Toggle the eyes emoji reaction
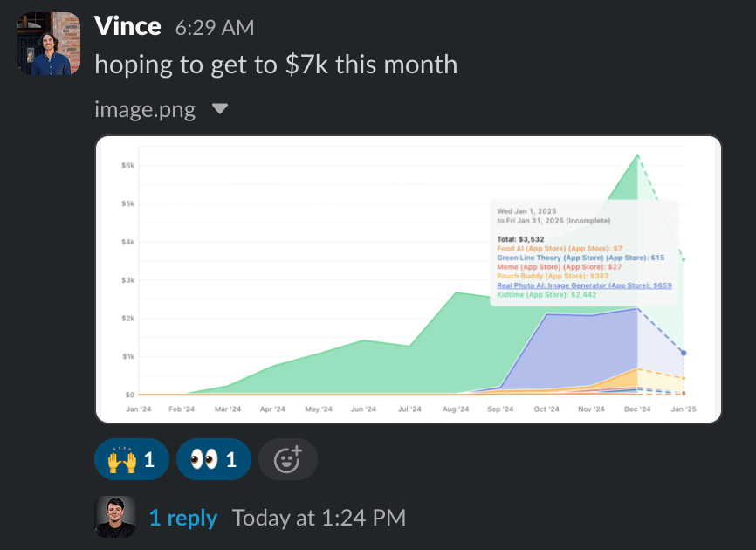Viewport: 756px width, 550px height. point(213,459)
